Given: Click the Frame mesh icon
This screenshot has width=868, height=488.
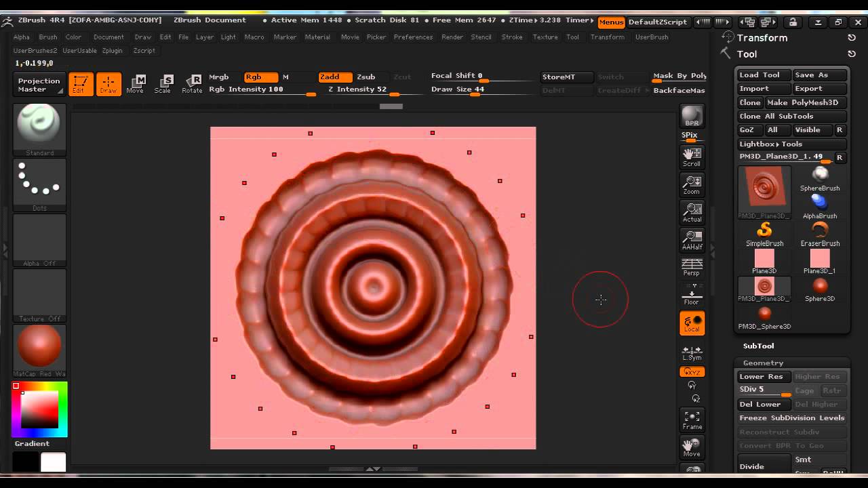Looking at the screenshot, I should [692, 420].
